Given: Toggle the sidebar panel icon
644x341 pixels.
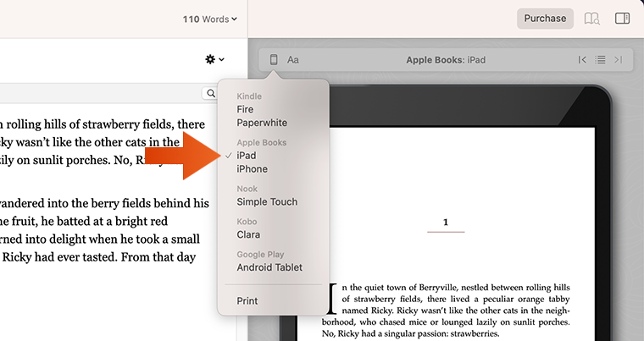Looking at the screenshot, I should click(x=622, y=19).
